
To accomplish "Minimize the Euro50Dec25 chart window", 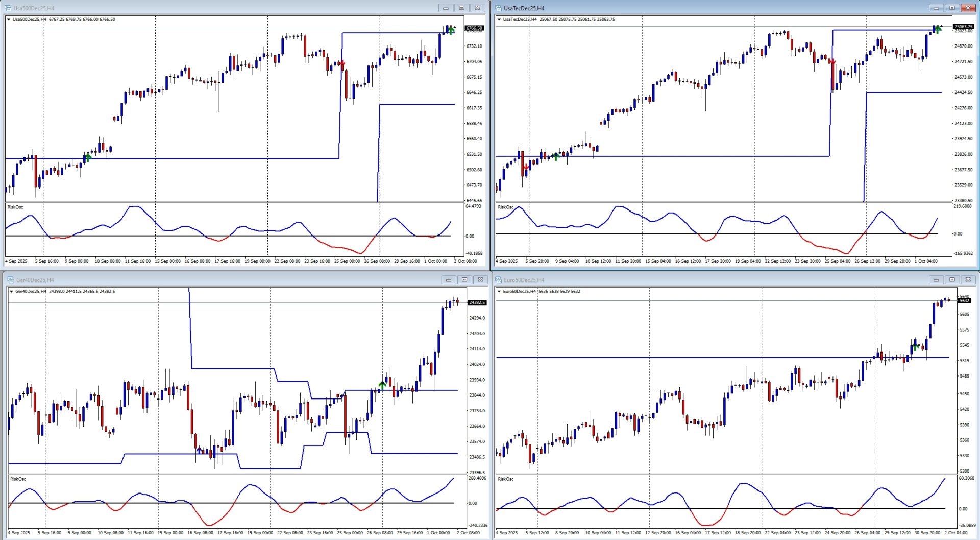I will pos(936,280).
